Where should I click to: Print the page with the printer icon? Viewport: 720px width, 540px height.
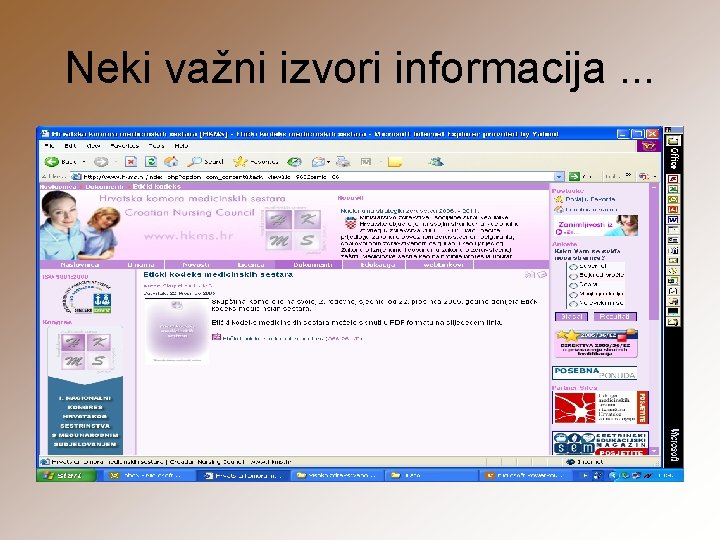(x=343, y=162)
